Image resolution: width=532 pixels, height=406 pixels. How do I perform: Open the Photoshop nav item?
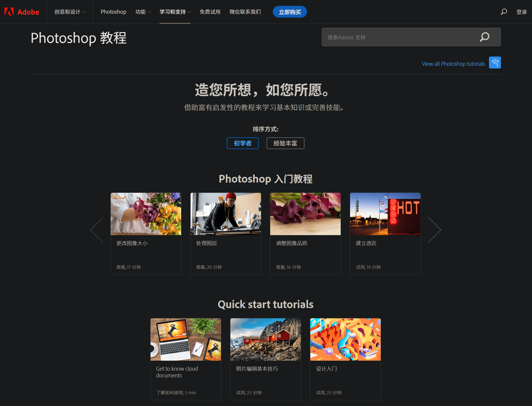(113, 12)
